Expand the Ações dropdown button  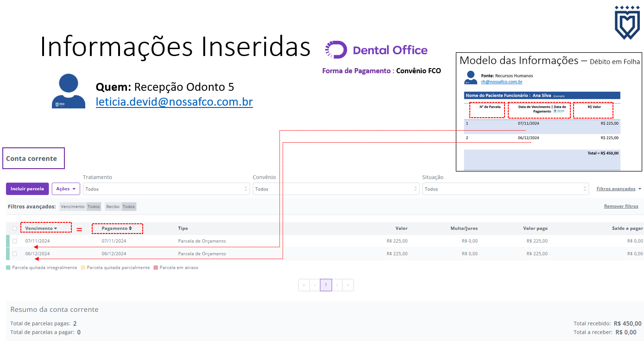pyautogui.click(x=66, y=189)
